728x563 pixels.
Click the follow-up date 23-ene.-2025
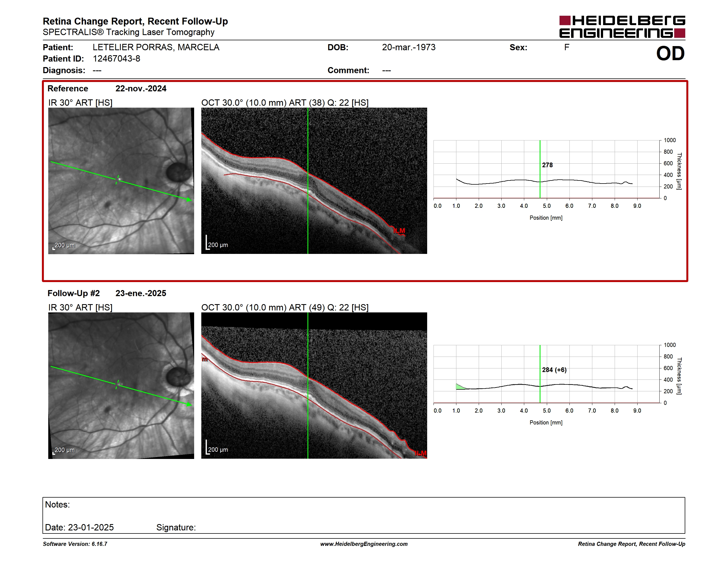click(141, 293)
